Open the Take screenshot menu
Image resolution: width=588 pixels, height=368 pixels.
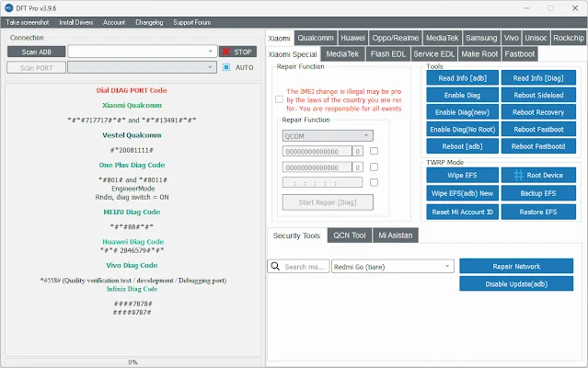point(28,22)
